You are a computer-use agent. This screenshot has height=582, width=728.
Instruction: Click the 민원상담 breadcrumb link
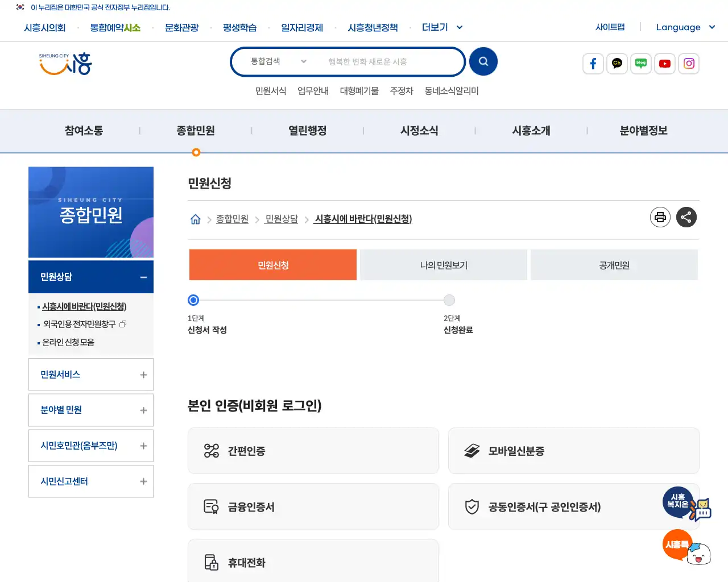(x=282, y=219)
